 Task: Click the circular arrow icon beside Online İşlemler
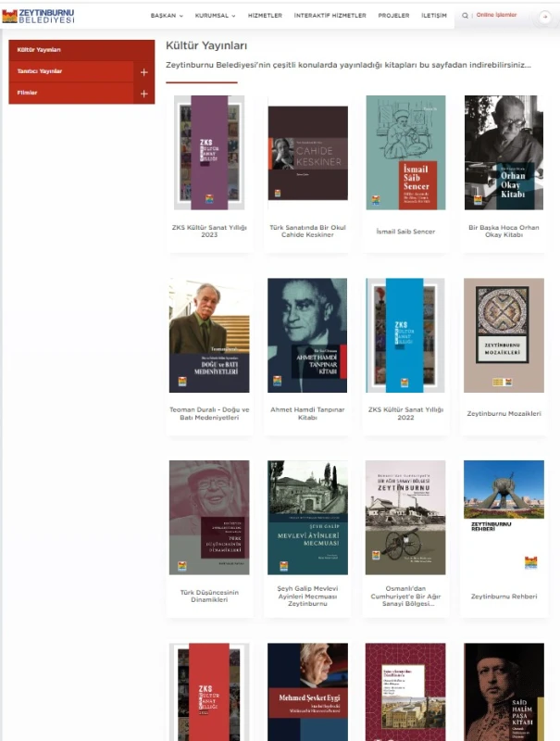pos(545,17)
